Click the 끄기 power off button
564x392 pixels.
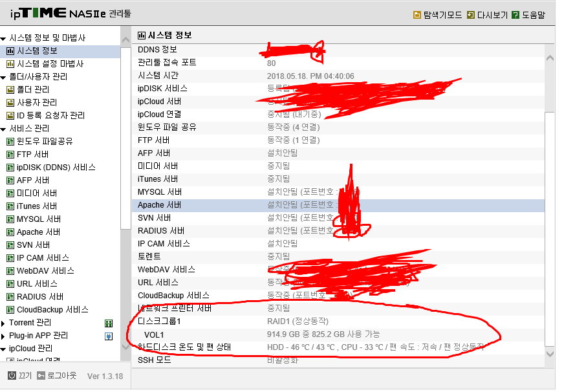tap(20, 376)
